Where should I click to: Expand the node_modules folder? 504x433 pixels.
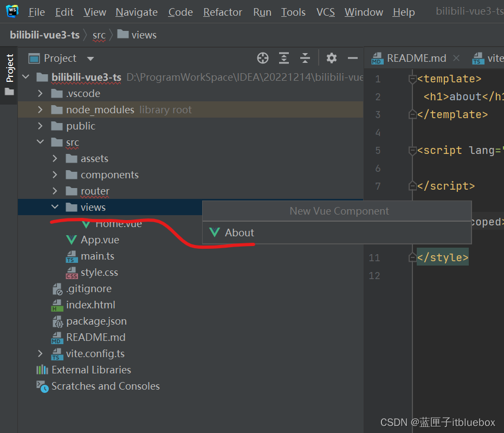pyautogui.click(x=40, y=109)
